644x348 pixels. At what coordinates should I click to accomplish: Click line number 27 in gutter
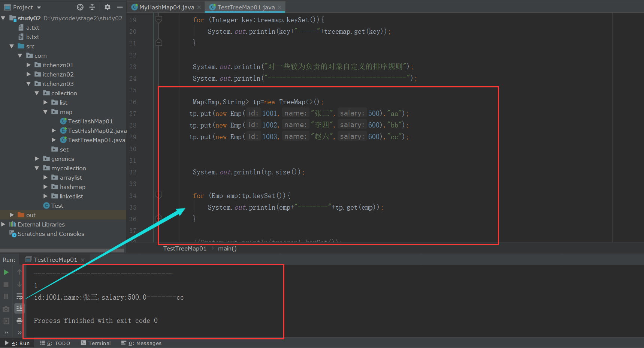pyautogui.click(x=133, y=114)
